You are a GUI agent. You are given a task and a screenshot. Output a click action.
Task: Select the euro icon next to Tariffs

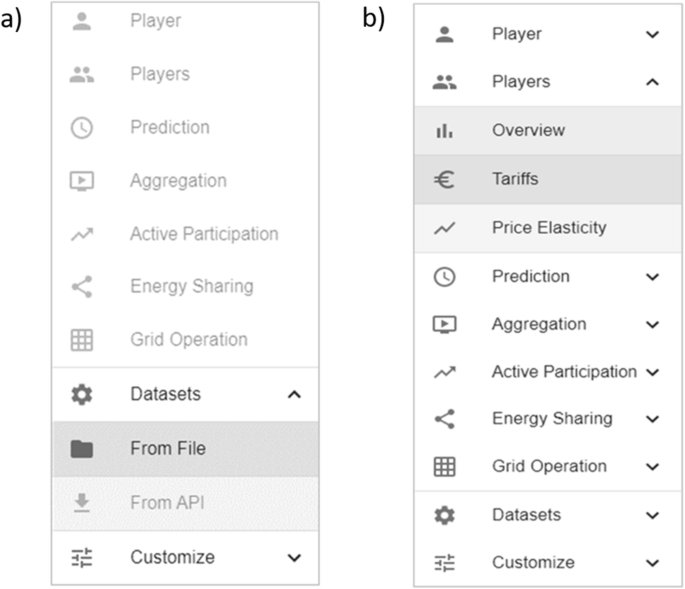[x=444, y=179]
